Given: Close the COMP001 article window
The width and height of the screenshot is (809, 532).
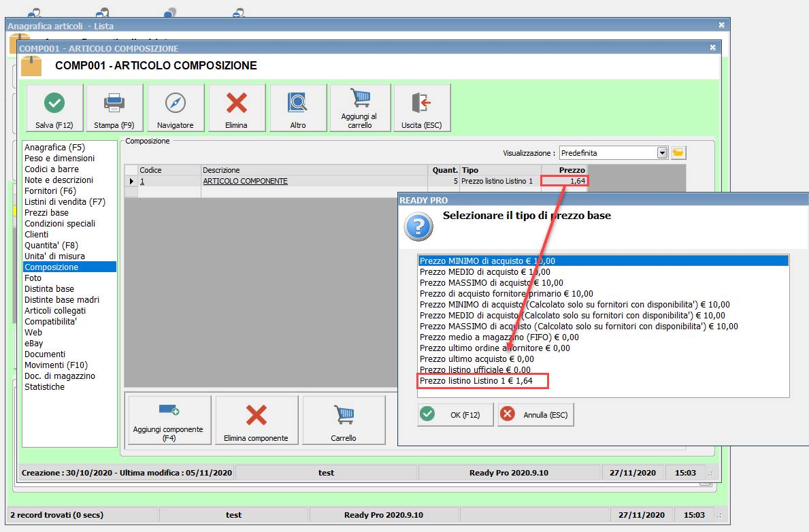Looking at the screenshot, I should [x=712, y=48].
